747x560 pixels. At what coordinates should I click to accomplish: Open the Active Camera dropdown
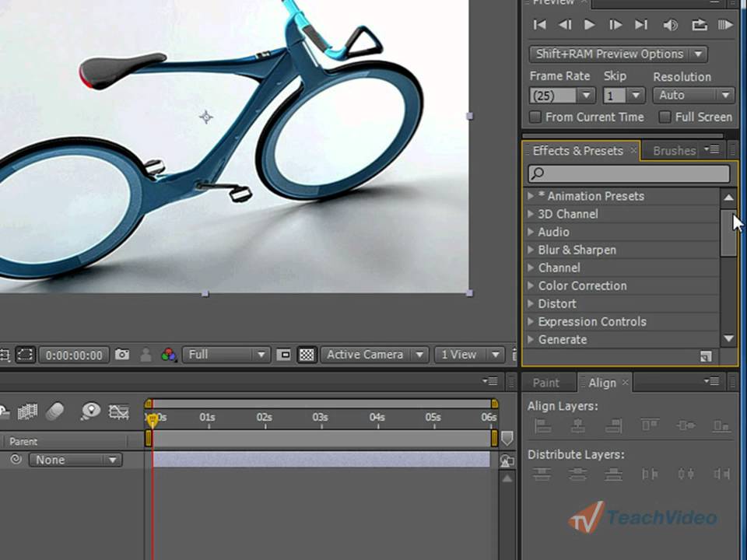pos(374,355)
